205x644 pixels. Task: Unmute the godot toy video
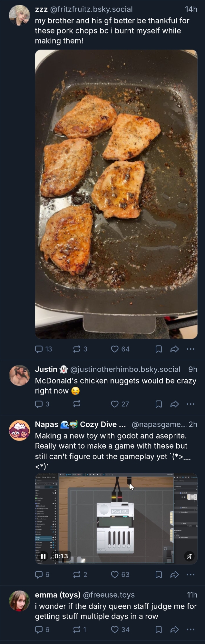189,556
